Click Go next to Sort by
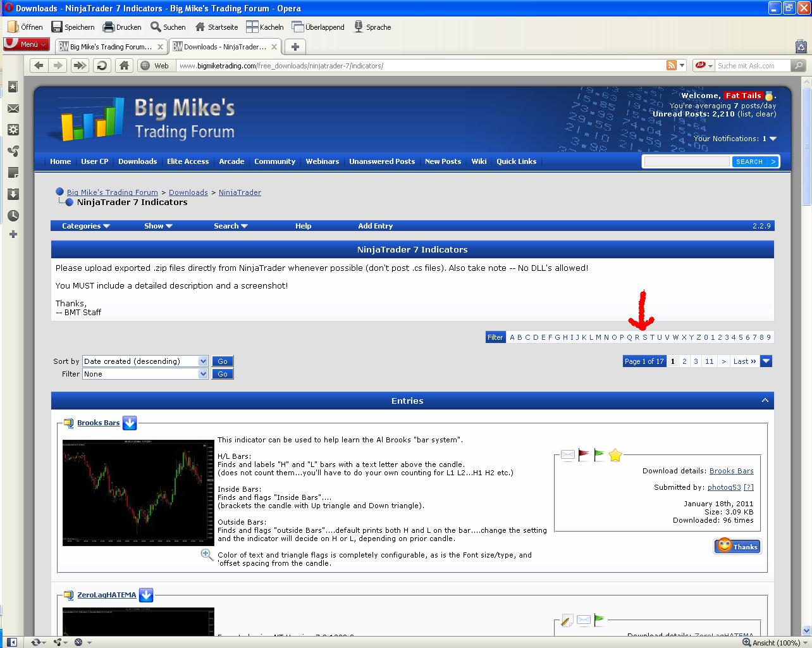The height and width of the screenshot is (648, 812). [223, 361]
